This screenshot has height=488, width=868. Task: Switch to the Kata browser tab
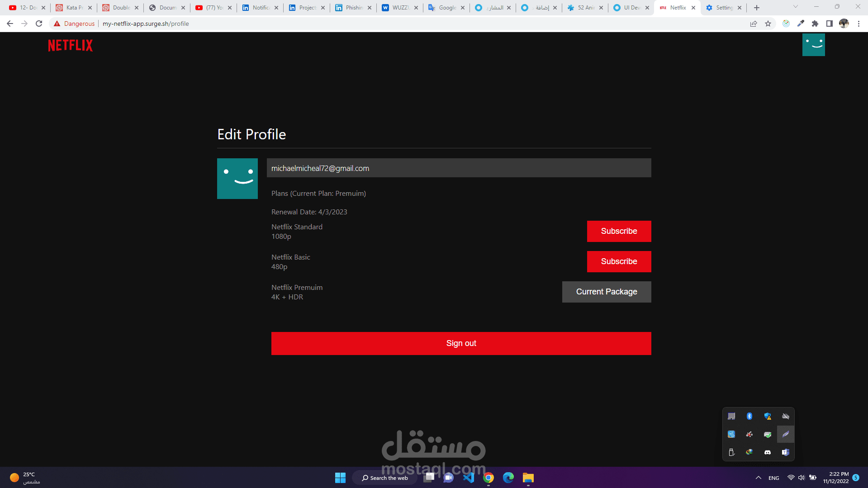pos(74,8)
